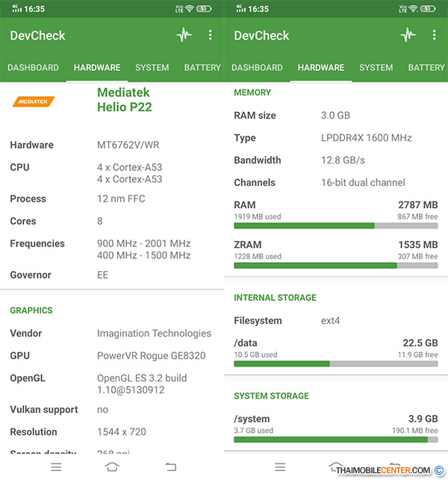Tap the back navigation icon in left screen
Image resolution: width=448 pixels, height=480 pixels.
click(x=171, y=467)
